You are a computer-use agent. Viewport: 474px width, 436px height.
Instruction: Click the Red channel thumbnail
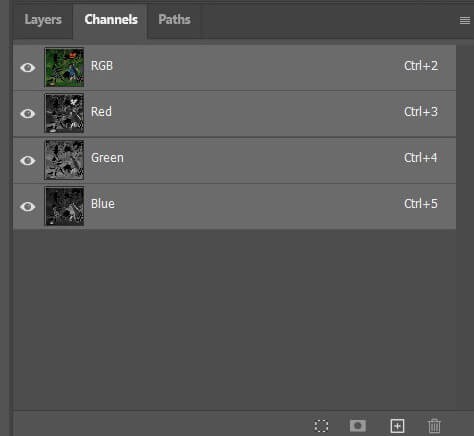click(x=64, y=113)
